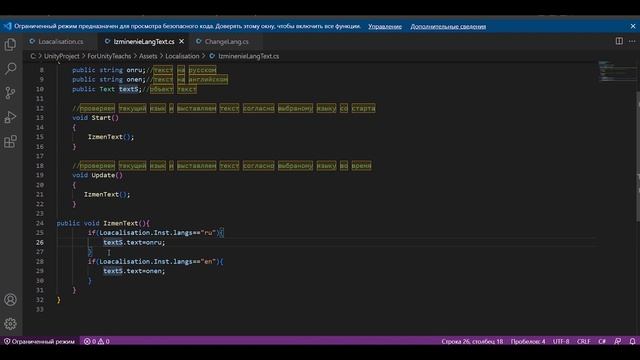Click the ForUnityTeachs breadcrumb
640x360 pixels.
(x=109, y=56)
